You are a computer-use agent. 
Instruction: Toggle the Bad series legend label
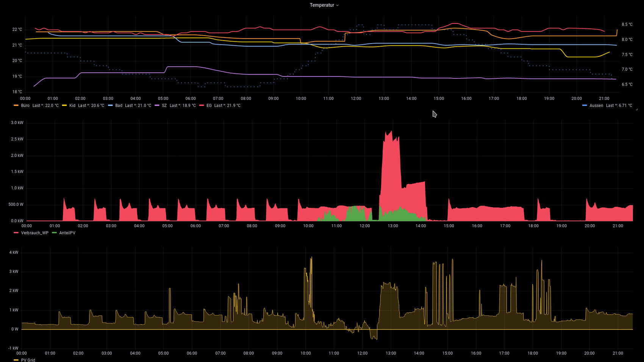tap(119, 106)
